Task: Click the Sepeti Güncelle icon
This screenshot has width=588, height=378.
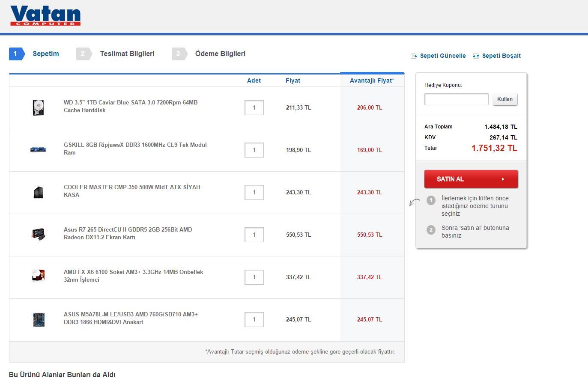Action: (x=414, y=56)
